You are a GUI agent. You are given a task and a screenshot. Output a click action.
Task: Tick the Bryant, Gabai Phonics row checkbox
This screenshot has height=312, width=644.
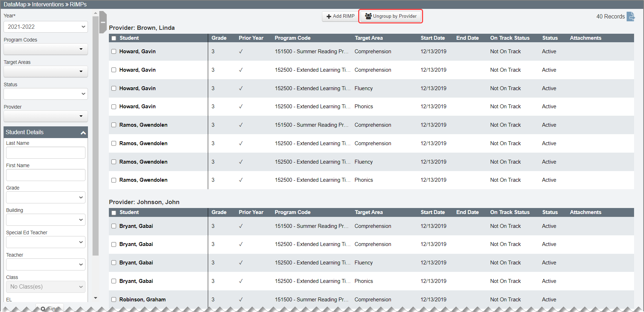[114, 281]
